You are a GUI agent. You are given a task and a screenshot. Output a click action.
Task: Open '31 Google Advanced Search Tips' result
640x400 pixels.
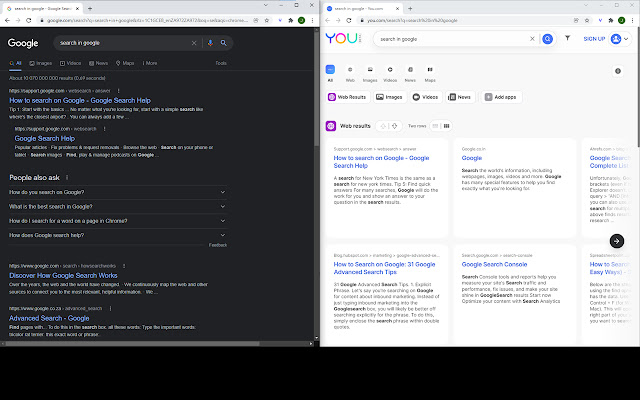click(x=384, y=268)
